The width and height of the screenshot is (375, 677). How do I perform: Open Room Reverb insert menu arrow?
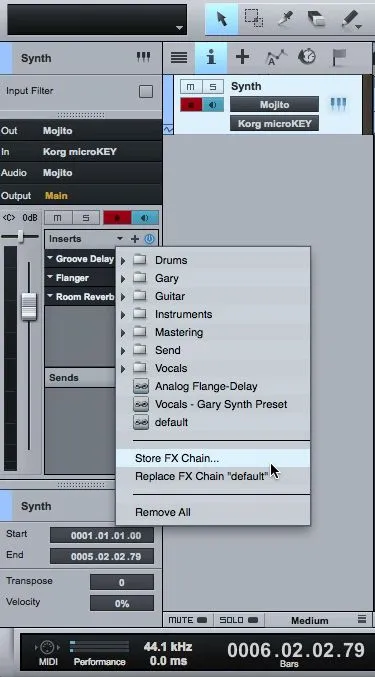pos(50,296)
